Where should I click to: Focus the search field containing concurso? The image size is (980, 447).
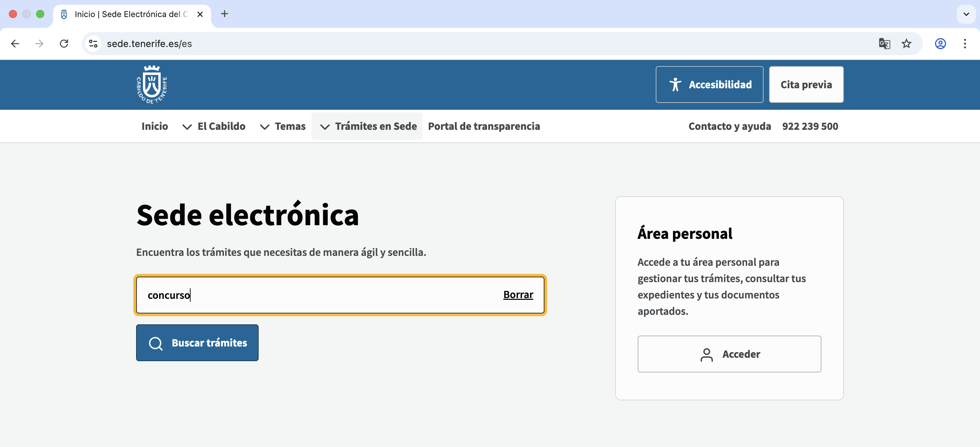[x=320, y=295]
